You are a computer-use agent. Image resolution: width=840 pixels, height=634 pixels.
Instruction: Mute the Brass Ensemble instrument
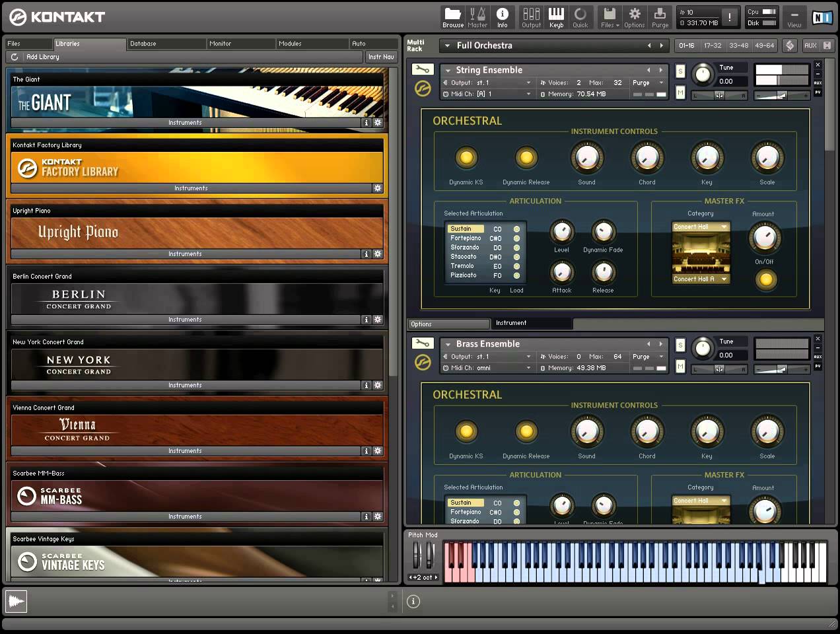pos(680,367)
